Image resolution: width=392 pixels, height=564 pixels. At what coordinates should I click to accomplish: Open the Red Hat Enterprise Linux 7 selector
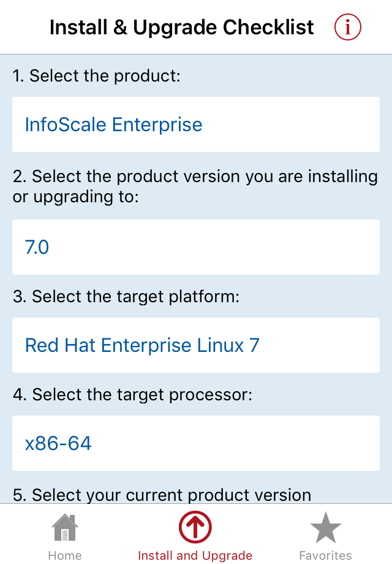pos(196,345)
